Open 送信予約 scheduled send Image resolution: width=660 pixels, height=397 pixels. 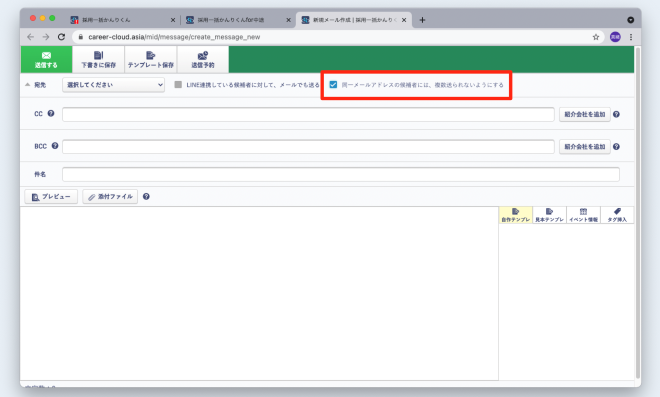(203, 59)
